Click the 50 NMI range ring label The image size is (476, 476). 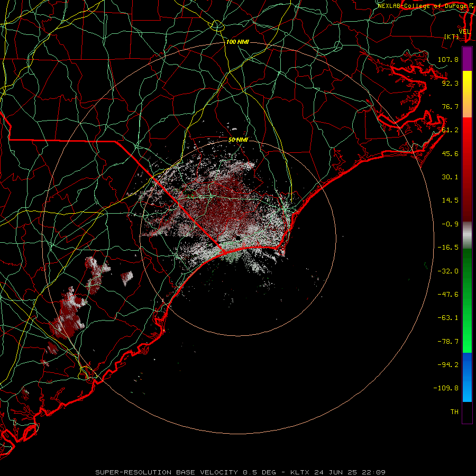click(238, 140)
